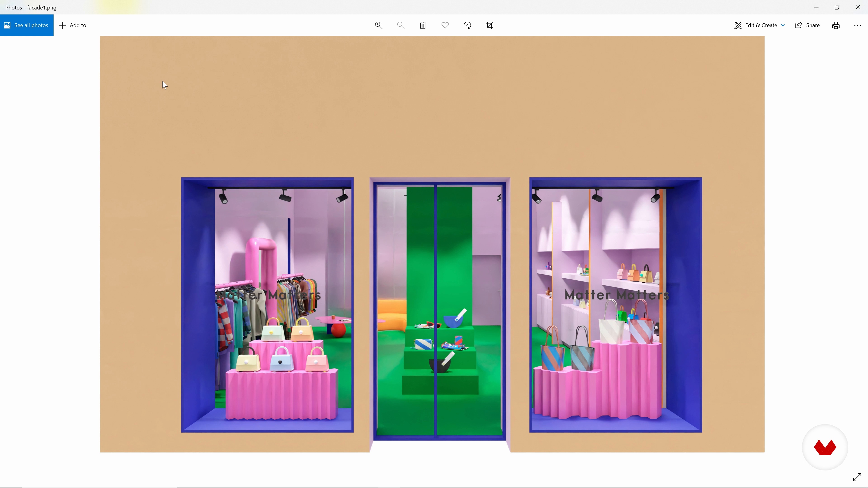Open the Add to menu

(x=73, y=25)
